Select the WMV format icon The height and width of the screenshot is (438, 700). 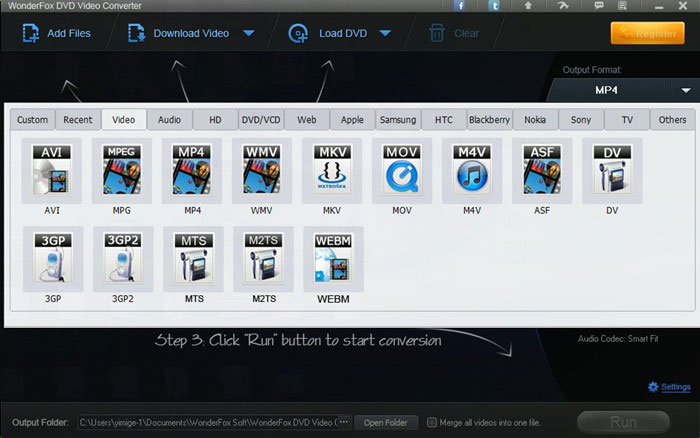pyautogui.click(x=262, y=171)
